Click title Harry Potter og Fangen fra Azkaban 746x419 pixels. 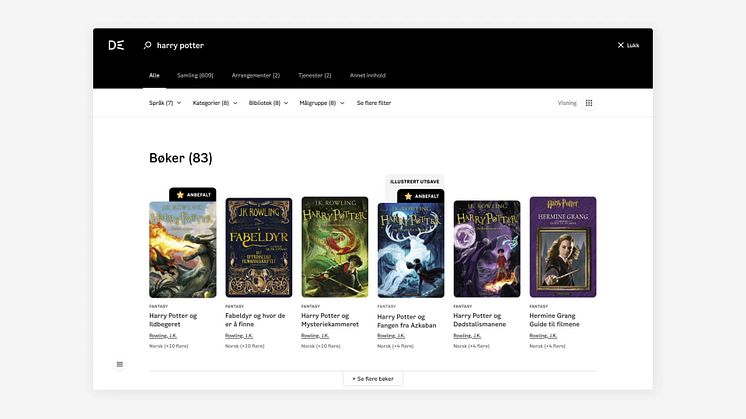(407, 321)
